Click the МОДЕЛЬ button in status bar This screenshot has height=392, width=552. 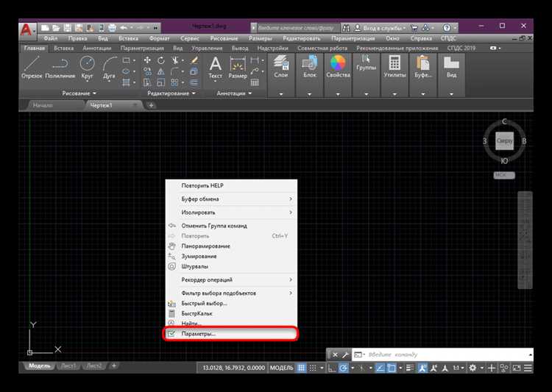[281, 368]
